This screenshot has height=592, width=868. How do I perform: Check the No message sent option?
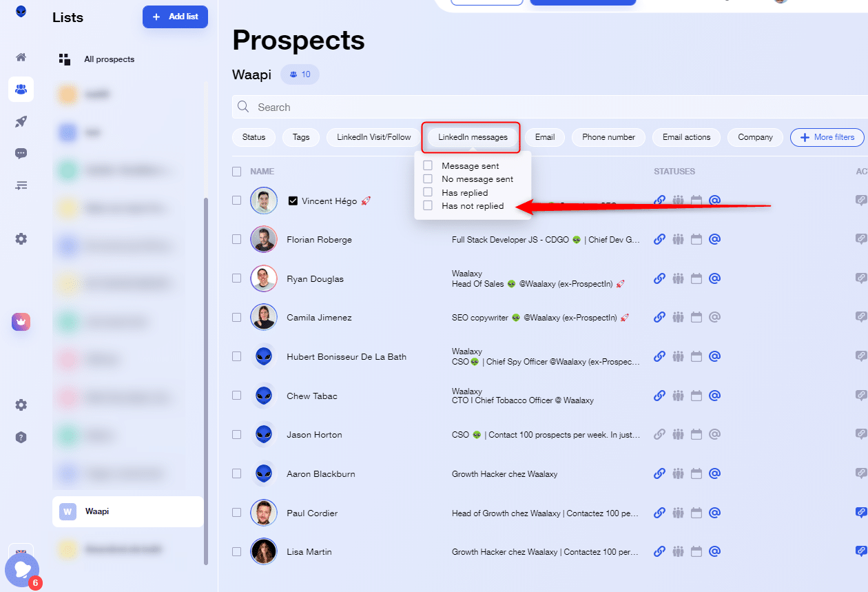(428, 179)
